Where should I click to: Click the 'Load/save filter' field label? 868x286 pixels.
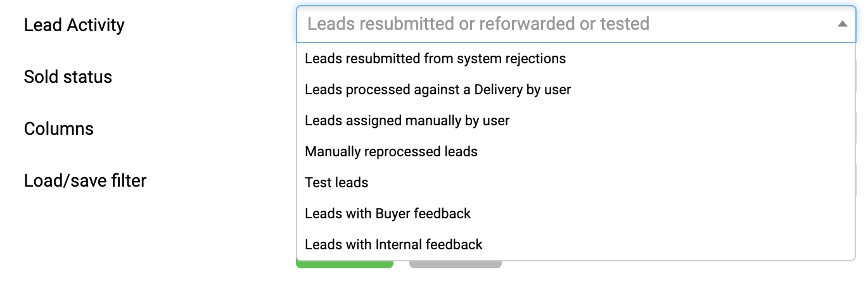[x=85, y=181]
